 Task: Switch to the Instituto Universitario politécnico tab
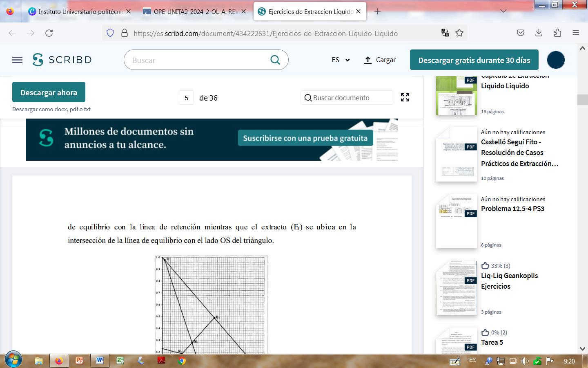click(80, 11)
